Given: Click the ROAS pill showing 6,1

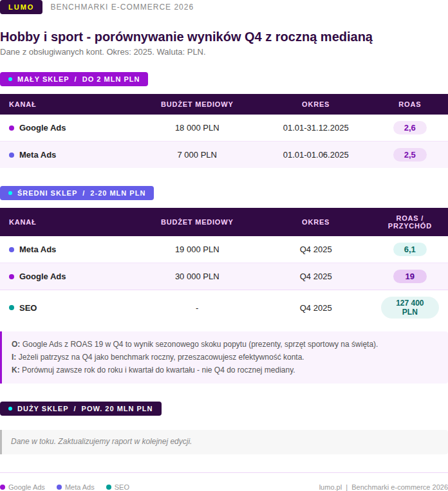Looking at the screenshot, I should point(410,249).
